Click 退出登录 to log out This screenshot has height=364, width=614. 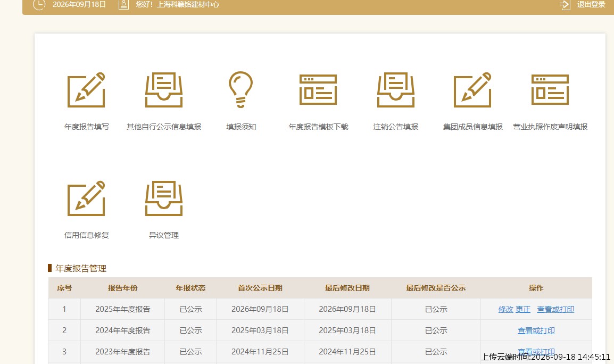591,5
